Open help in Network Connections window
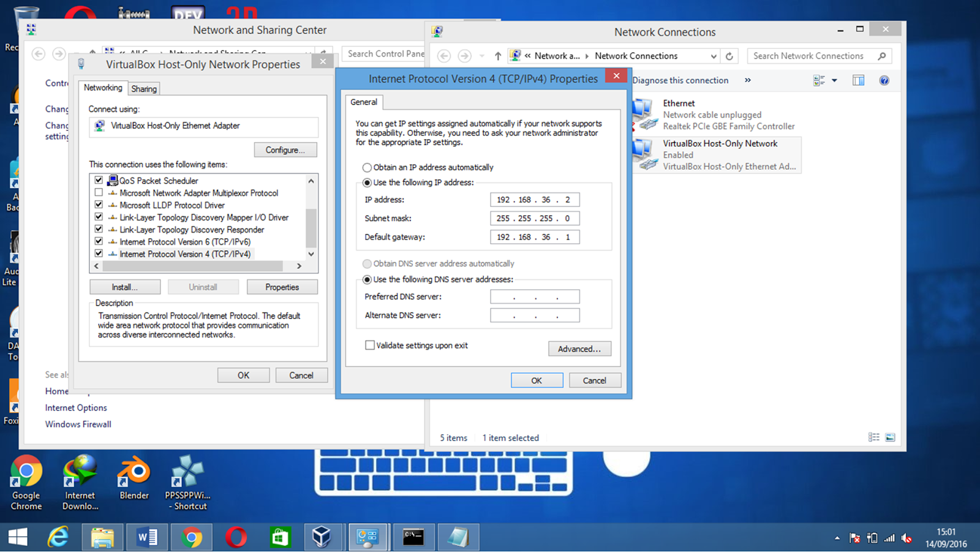This screenshot has width=980, height=552. (x=884, y=80)
